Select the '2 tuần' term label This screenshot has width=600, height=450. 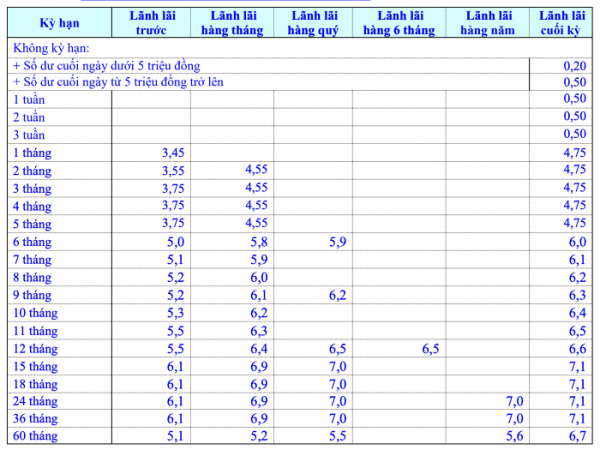coord(29,117)
